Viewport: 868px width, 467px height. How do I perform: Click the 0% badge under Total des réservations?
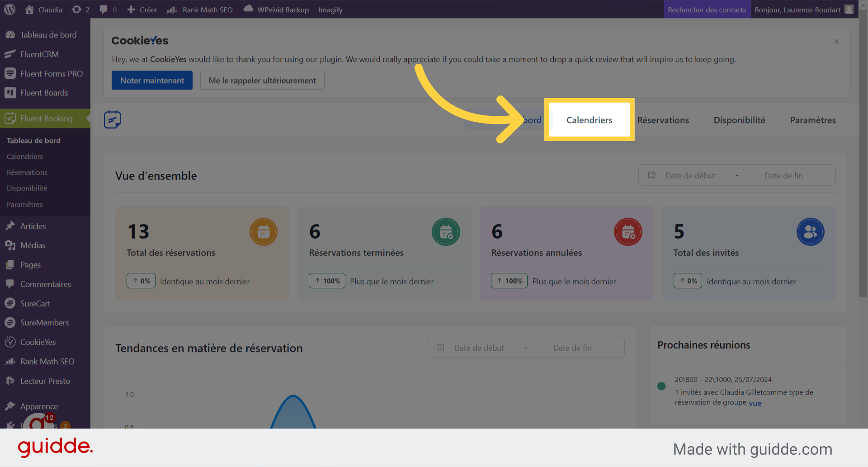141,281
